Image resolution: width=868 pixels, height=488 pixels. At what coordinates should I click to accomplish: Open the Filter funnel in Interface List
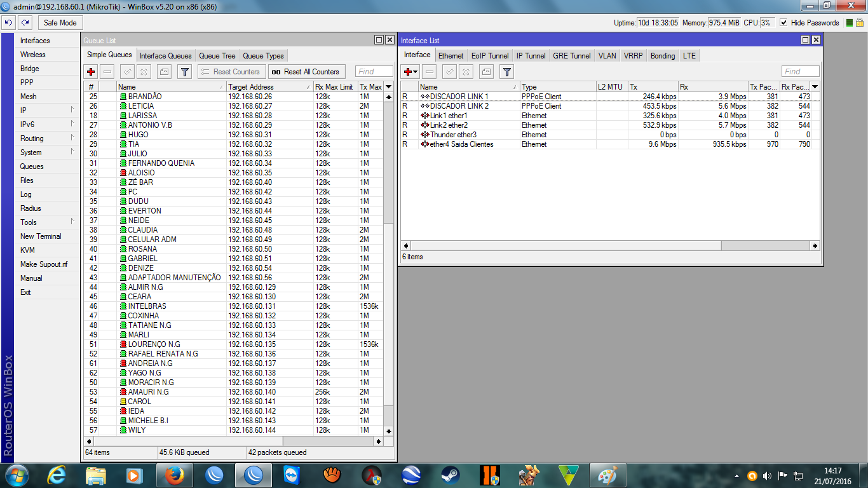click(506, 72)
